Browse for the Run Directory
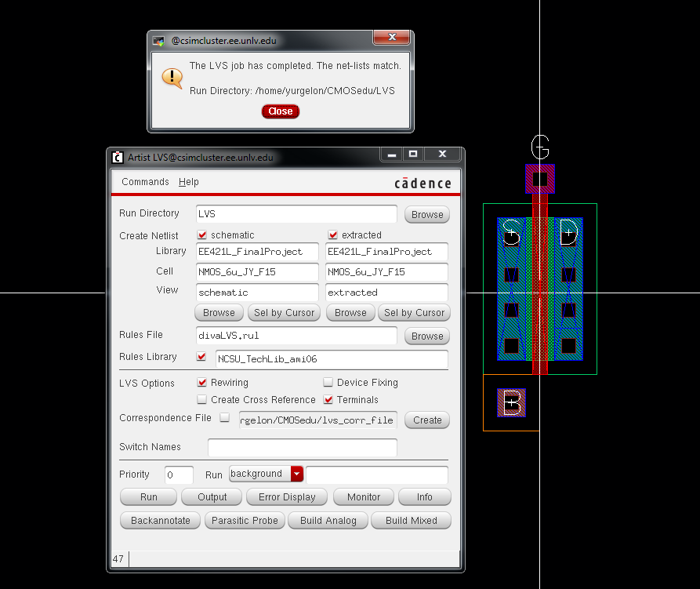 tap(427, 215)
